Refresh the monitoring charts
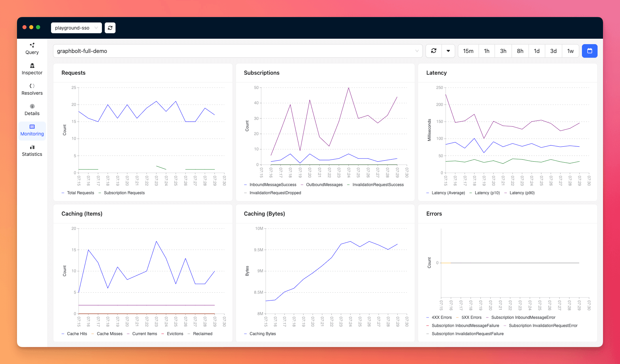 pyautogui.click(x=433, y=51)
